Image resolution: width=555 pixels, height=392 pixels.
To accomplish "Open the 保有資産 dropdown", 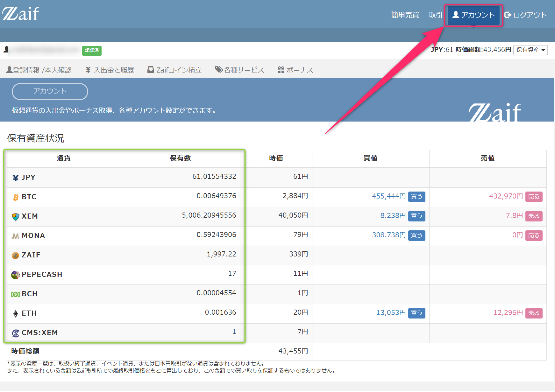I will (530, 50).
